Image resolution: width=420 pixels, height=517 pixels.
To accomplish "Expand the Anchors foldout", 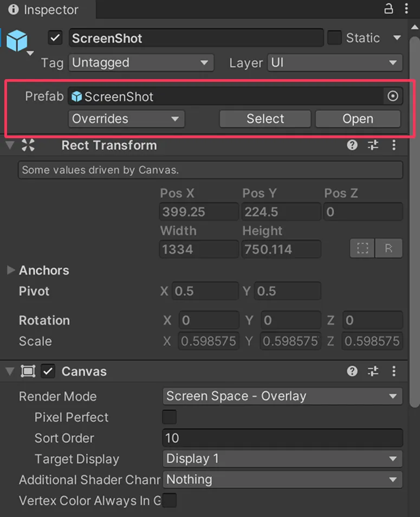I will pos(11,270).
